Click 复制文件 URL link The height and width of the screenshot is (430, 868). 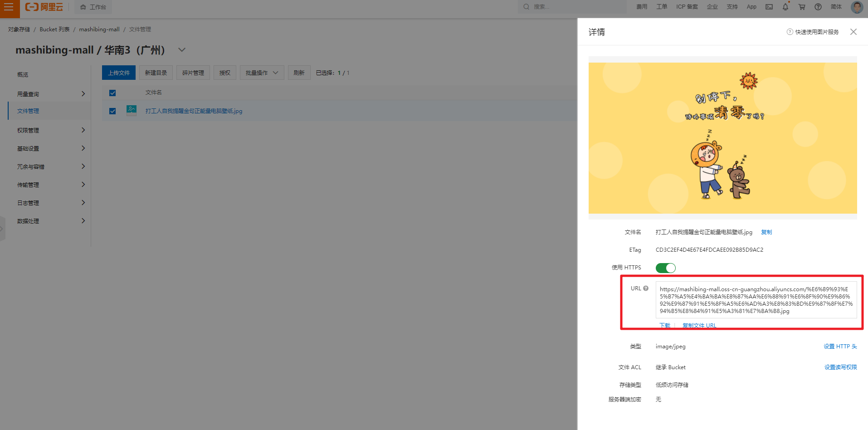click(x=699, y=325)
